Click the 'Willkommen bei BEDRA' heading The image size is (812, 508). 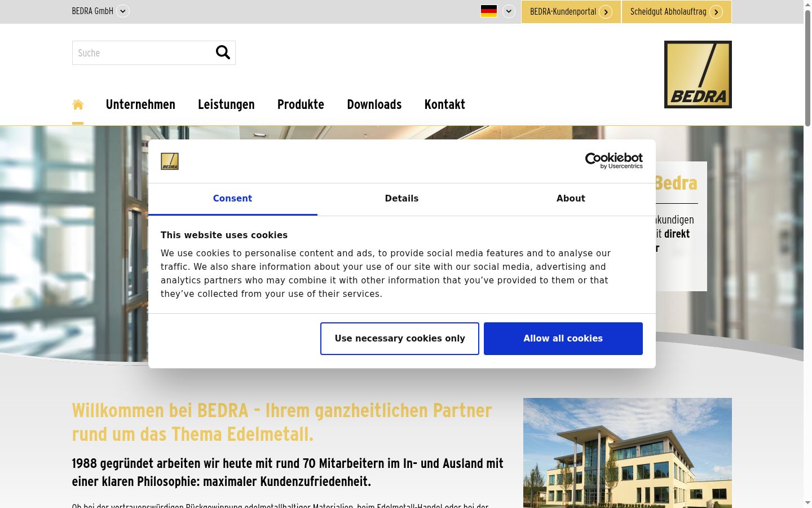point(282,422)
